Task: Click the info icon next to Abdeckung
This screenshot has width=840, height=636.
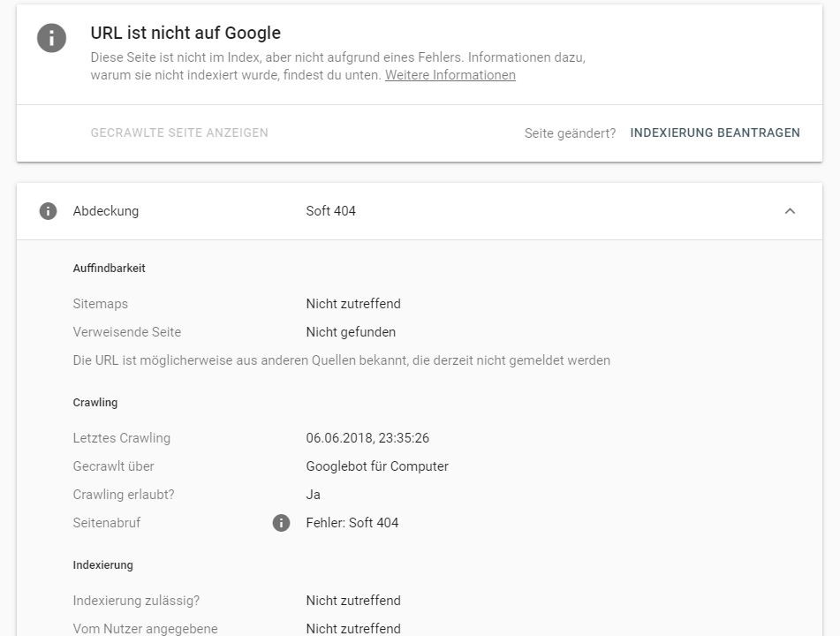Action: 48,211
